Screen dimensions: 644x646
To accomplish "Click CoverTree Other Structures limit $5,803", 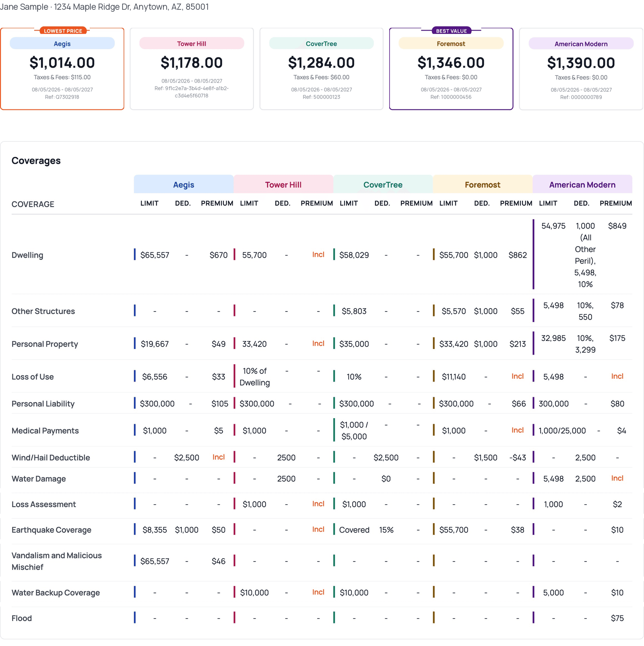I will click(x=354, y=311).
